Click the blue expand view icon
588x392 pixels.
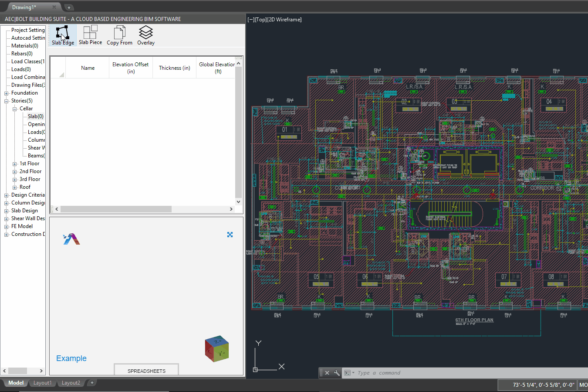pyautogui.click(x=230, y=235)
